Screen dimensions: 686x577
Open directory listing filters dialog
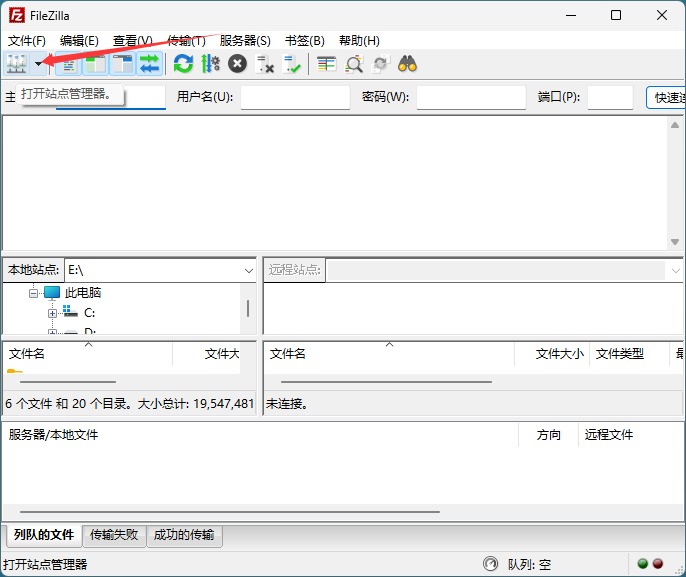pos(326,64)
